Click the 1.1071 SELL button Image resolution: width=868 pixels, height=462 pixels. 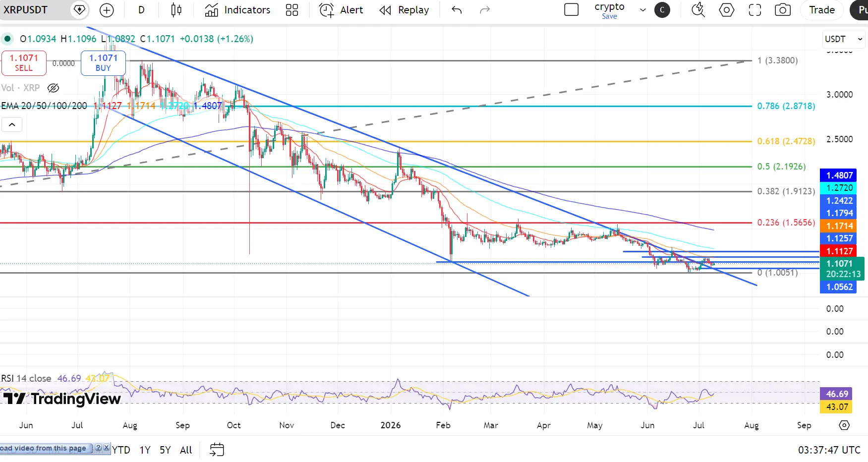[x=24, y=63]
